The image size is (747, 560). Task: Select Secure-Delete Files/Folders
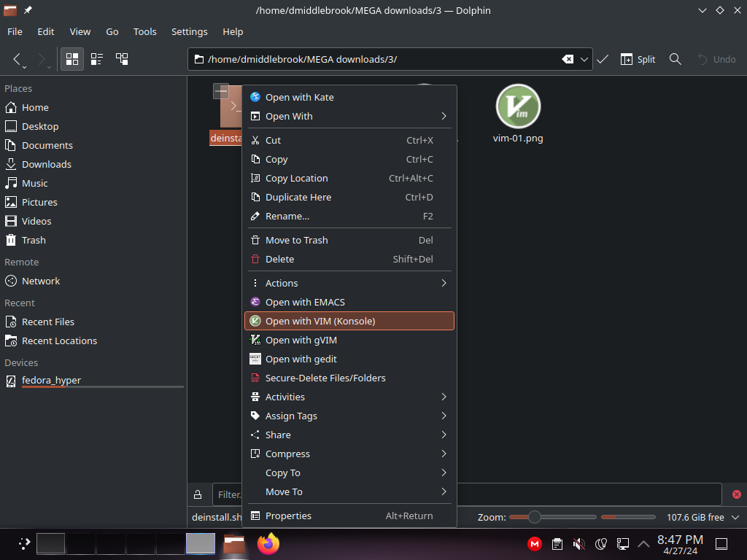pyautogui.click(x=349, y=378)
